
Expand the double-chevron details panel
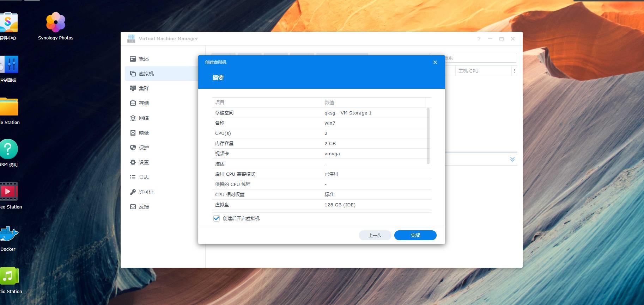pyautogui.click(x=512, y=159)
